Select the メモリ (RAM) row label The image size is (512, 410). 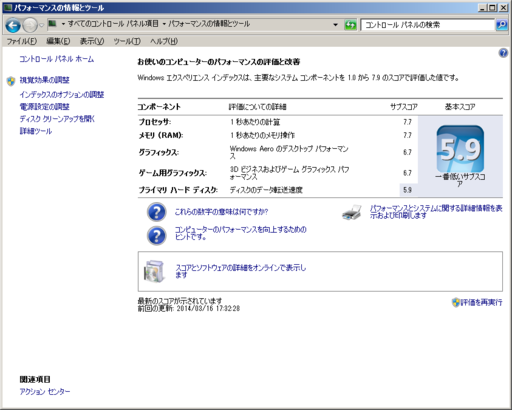(x=161, y=135)
